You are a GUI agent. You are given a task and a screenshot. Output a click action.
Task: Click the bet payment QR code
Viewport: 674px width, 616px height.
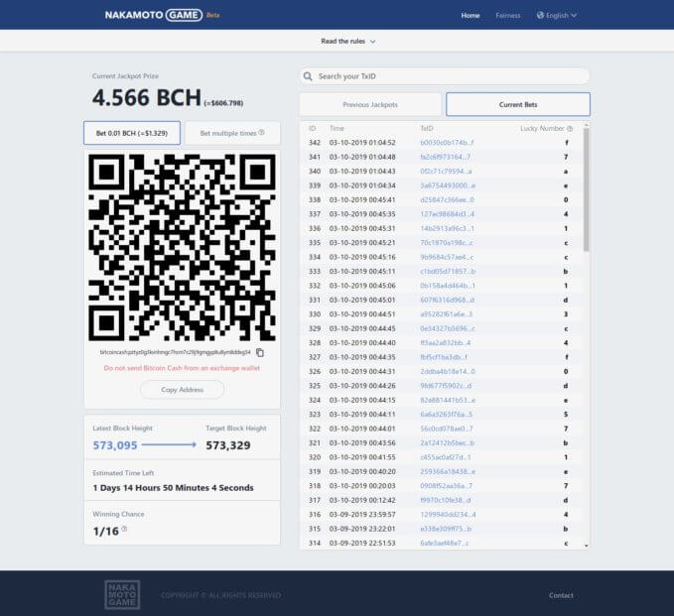pos(182,247)
